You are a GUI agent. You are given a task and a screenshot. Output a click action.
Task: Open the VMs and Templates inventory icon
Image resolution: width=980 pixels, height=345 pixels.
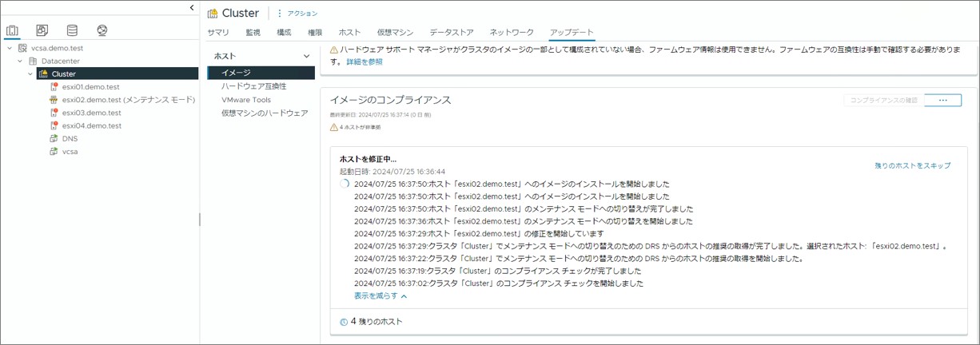[42, 31]
